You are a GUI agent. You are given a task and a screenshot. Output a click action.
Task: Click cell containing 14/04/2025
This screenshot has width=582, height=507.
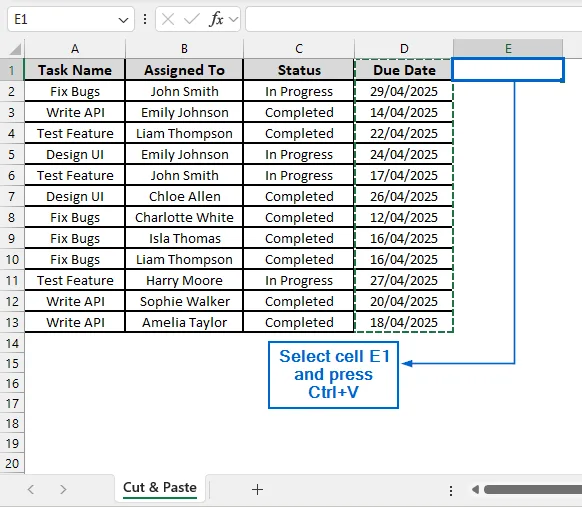click(404, 112)
